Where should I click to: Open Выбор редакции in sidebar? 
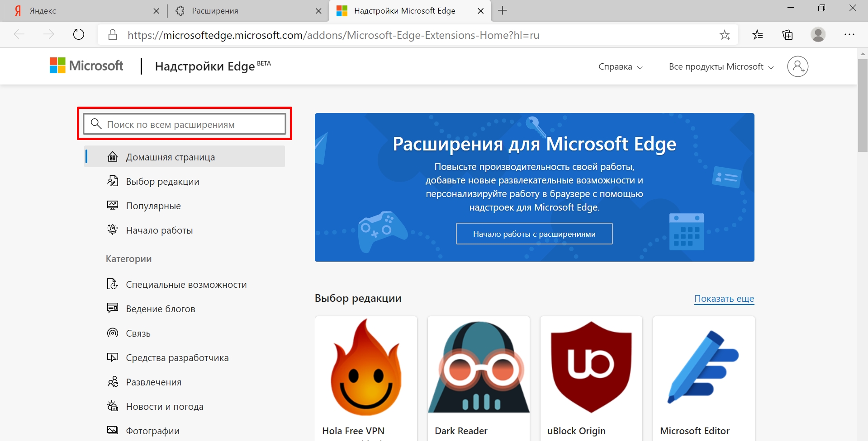[162, 182]
